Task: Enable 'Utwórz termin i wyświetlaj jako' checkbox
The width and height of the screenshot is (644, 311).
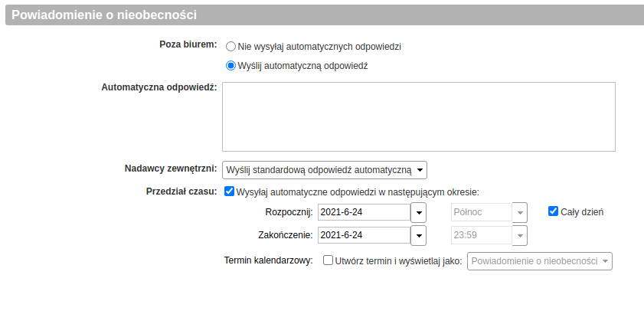Action: tap(328, 260)
